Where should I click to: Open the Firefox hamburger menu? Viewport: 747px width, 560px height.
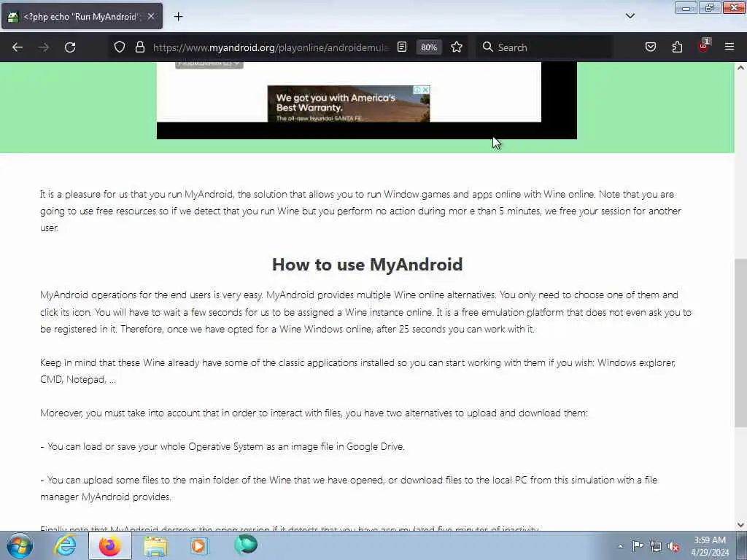point(729,47)
